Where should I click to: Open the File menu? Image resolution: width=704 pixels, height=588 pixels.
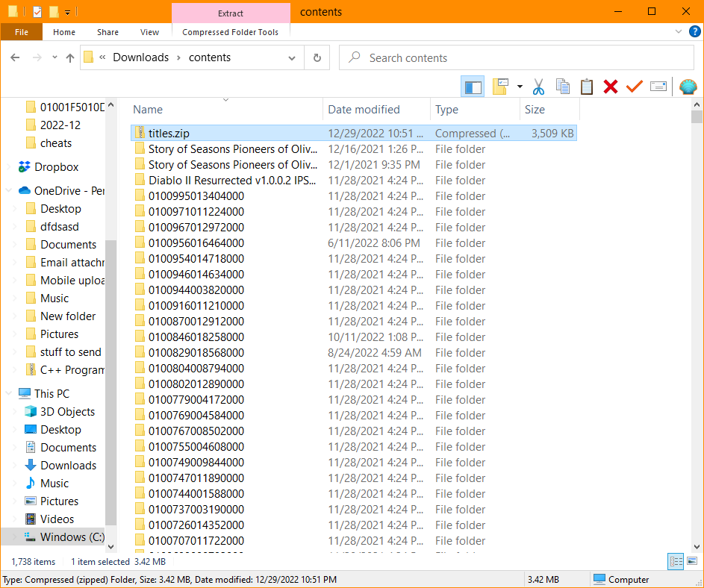[x=22, y=32]
